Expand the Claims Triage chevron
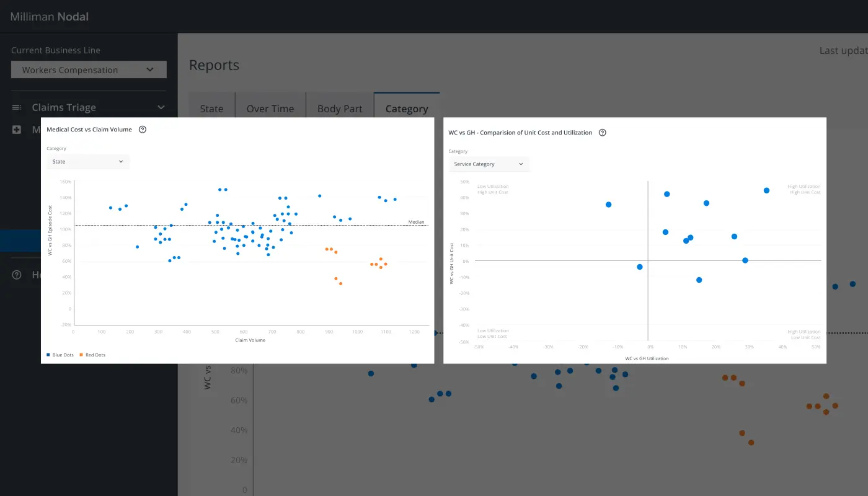Viewport: 868px width, 496px height. (x=161, y=108)
